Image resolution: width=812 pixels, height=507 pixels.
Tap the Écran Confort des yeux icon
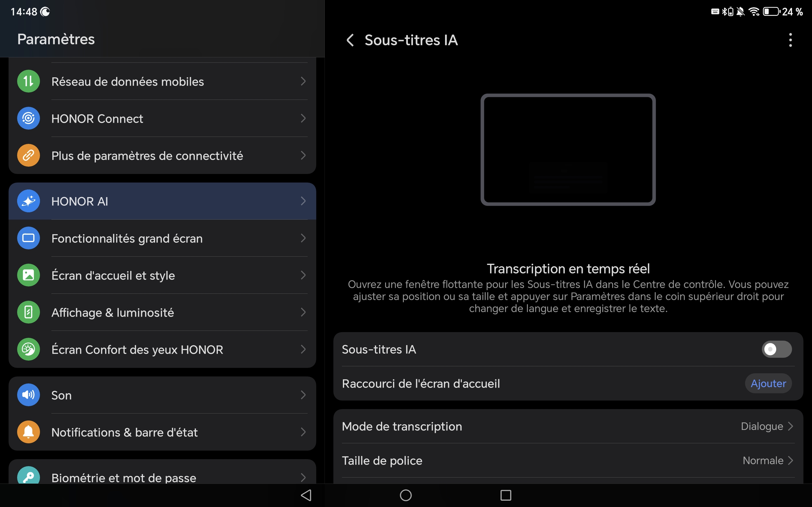click(29, 350)
